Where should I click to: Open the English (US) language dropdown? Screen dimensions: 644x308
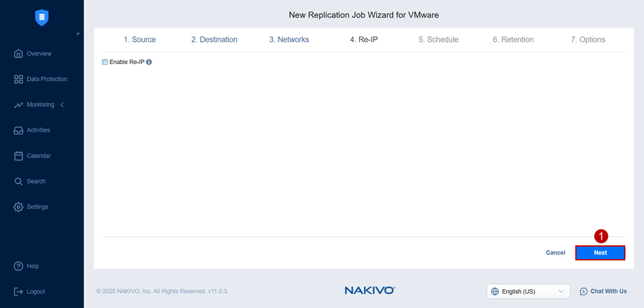(528, 292)
